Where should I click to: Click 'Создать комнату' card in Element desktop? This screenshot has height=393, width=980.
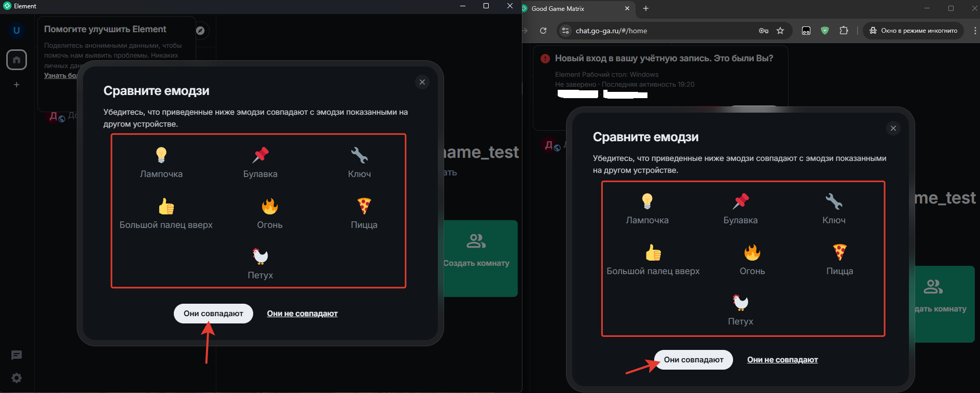pyautogui.click(x=480, y=259)
